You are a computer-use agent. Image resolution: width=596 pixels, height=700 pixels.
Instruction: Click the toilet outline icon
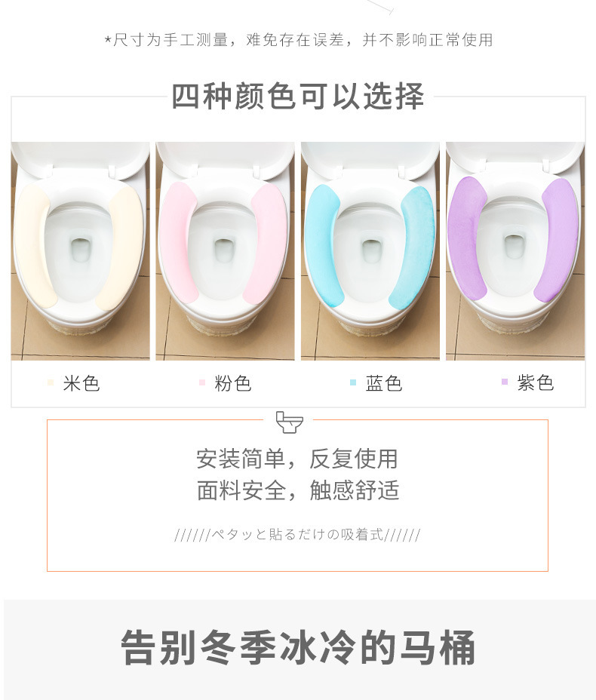click(289, 422)
